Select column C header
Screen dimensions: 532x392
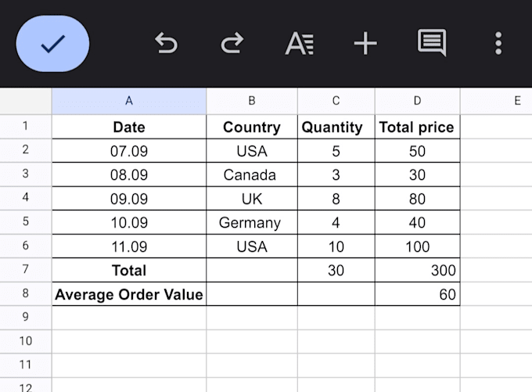click(x=336, y=101)
